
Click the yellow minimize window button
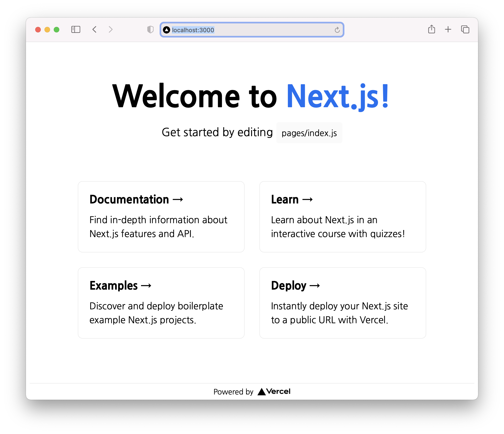point(47,30)
